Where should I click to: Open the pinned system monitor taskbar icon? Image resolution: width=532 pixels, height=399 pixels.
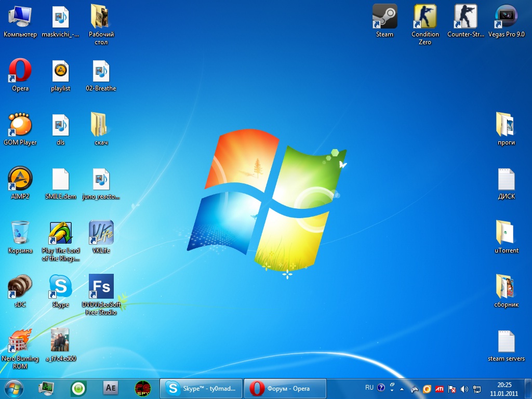[46, 389]
